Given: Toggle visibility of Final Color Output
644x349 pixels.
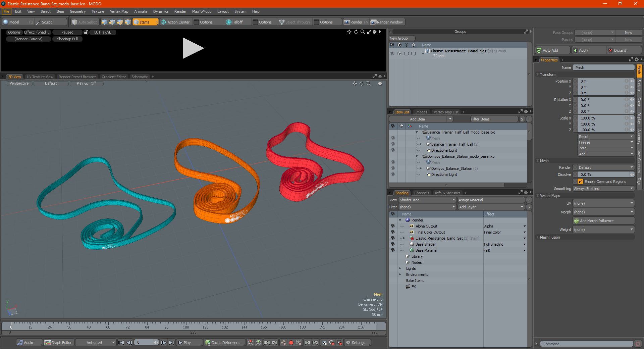Looking at the screenshot, I should tap(392, 232).
